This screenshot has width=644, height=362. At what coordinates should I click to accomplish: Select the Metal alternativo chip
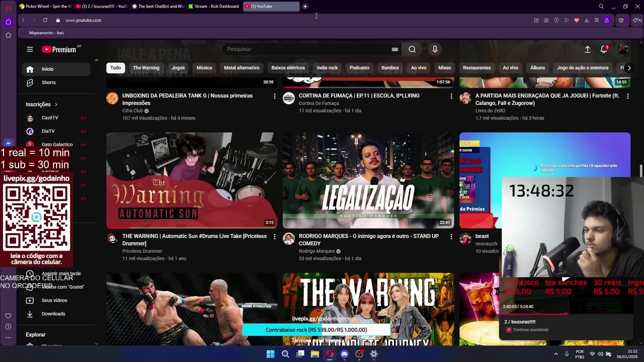tap(242, 68)
